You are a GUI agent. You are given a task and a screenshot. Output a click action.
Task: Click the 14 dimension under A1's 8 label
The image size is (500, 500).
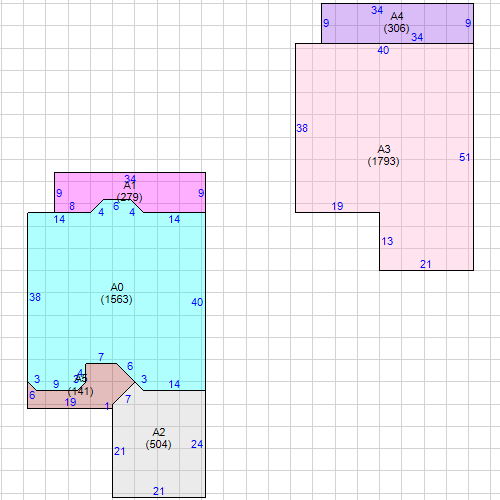59,219
